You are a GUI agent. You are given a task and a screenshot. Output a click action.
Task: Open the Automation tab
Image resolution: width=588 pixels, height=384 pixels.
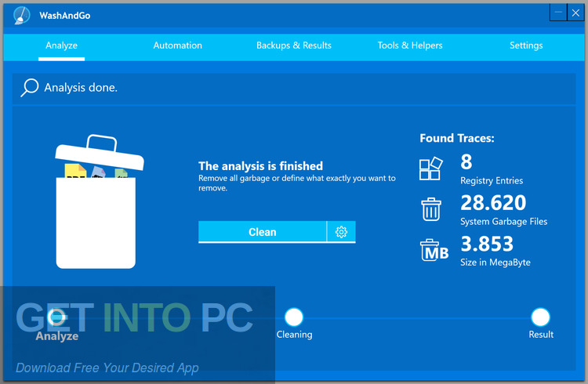[178, 45]
